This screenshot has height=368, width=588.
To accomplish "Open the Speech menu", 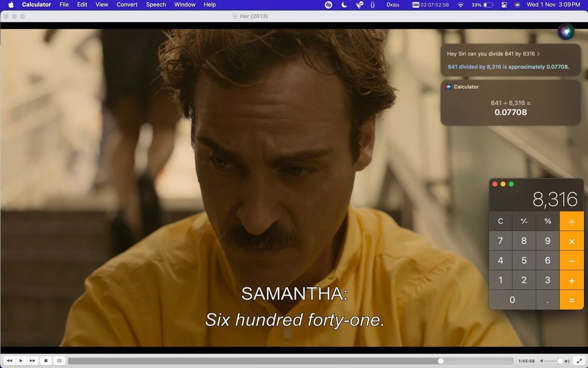I will [156, 5].
